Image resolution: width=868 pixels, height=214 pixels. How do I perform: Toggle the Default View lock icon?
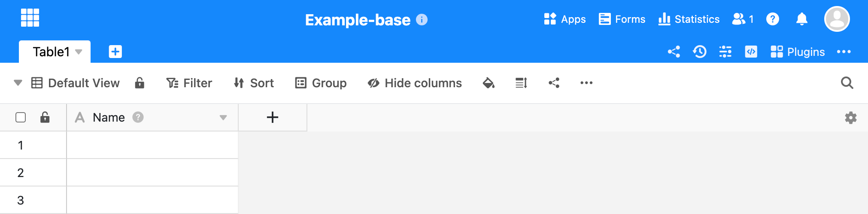coord(140,83)
